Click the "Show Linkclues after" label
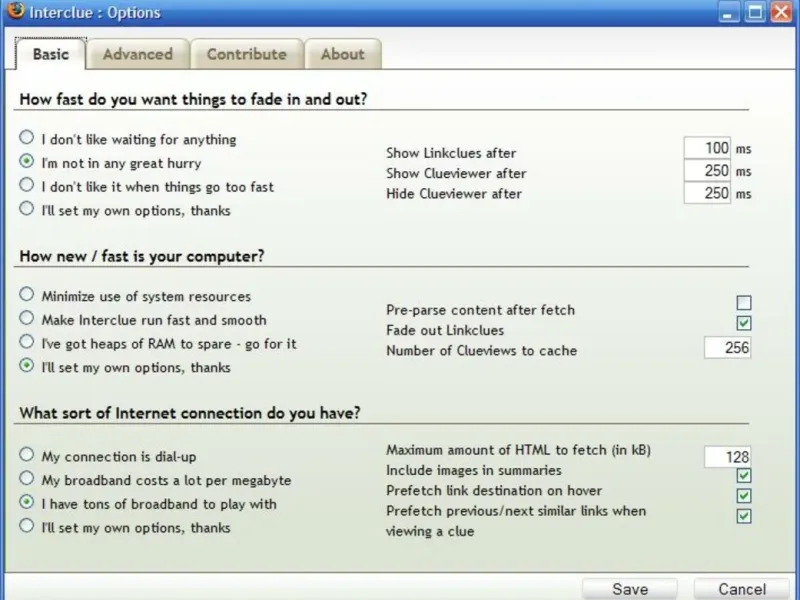This screenshot has width=800, height=600. (x=451, y=153)
